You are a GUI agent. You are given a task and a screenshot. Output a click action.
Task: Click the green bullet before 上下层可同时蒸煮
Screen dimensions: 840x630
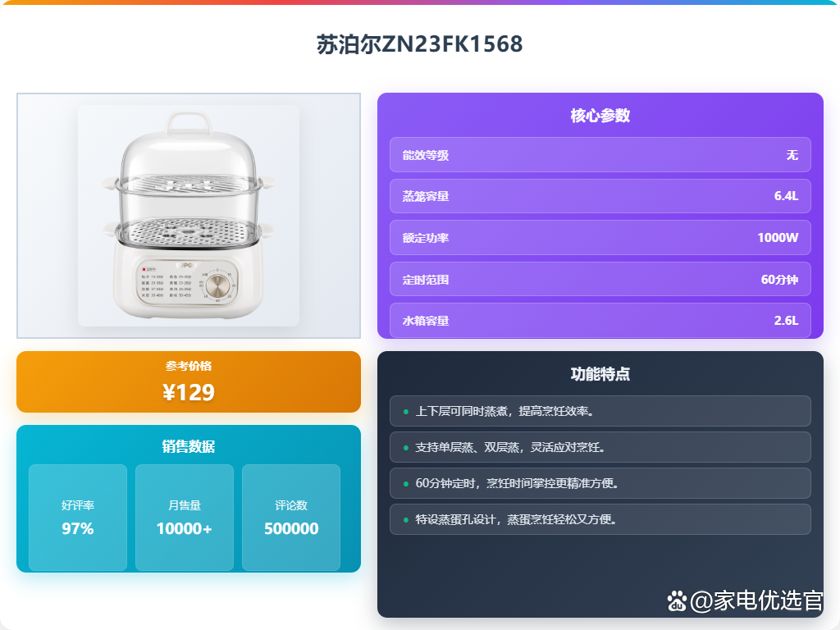(x=405, y=412)
